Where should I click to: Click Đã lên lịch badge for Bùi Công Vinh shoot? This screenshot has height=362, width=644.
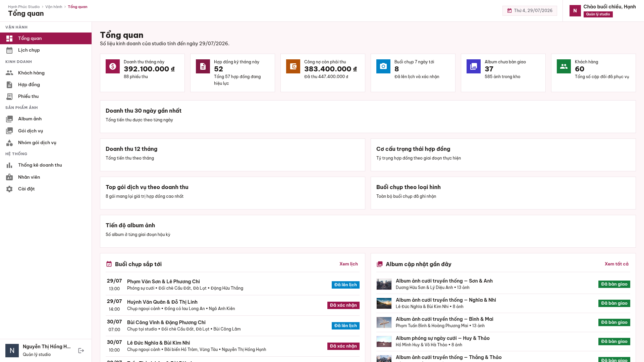coord(345,326)
